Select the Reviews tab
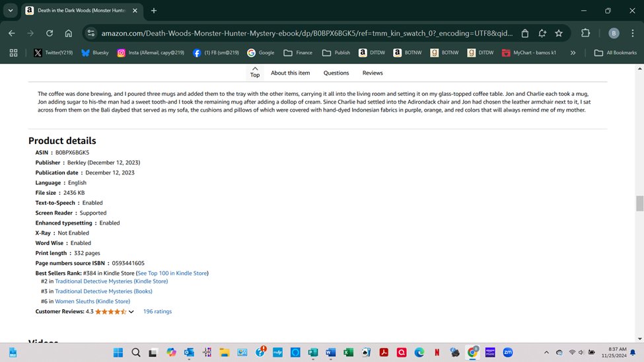 373,73
